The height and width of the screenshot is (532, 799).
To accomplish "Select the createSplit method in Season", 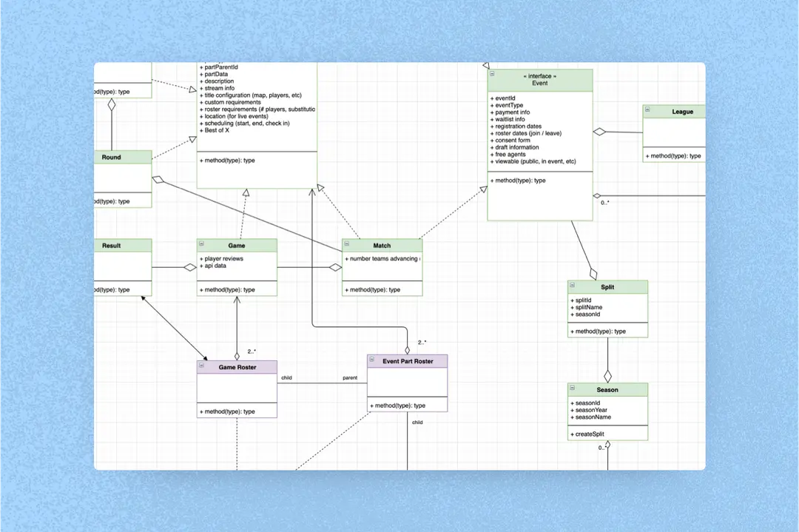I will [x=590, y=434].
